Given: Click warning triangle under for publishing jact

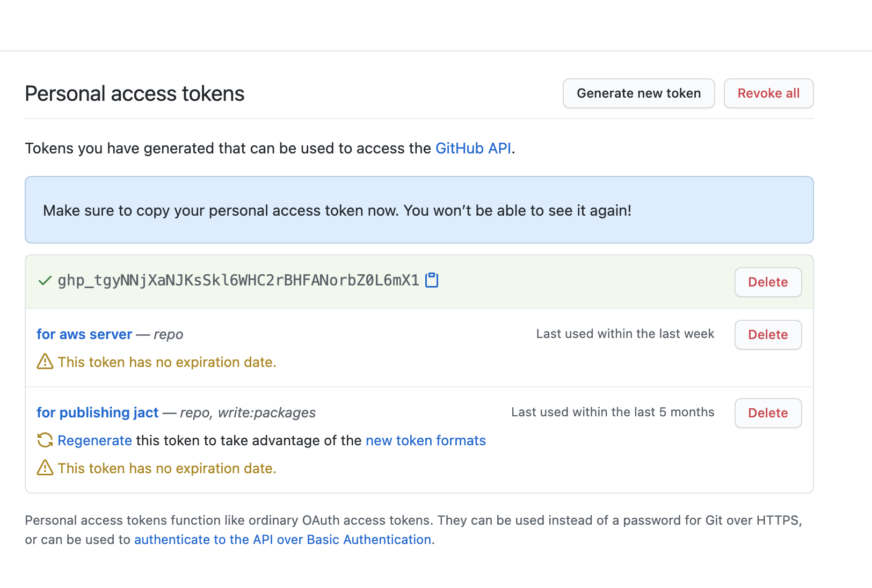Looking at the screenshot, I should click(45, 468).
